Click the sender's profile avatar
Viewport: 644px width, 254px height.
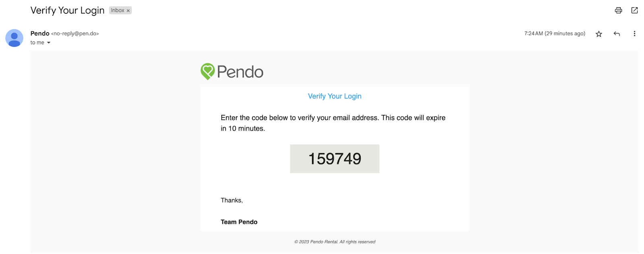pyautogui.click(x=14, y=38)
